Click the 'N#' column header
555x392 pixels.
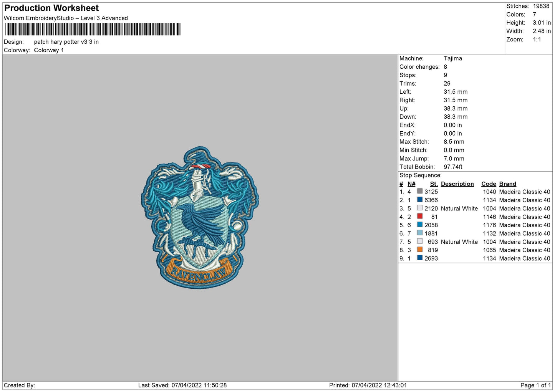tap(411, 184)
